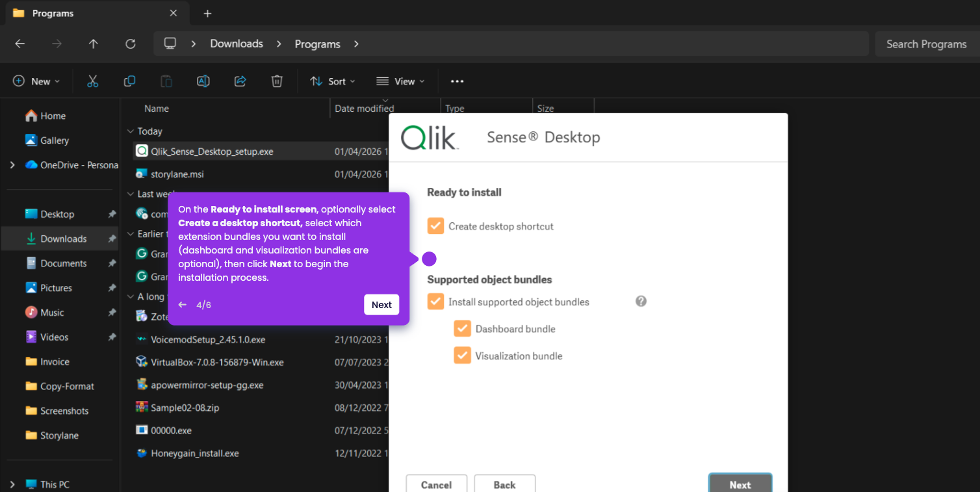Image resolution: width=980 pixels, height=492 pixels.
Task: Click Downloads in the address bar breadcrumb
Action: point(237,44)
